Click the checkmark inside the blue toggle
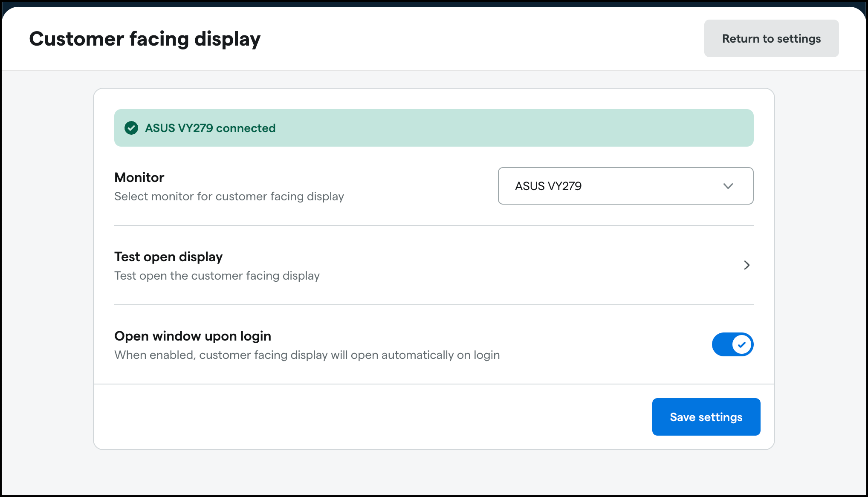The image size is (868, 497). 742,344
